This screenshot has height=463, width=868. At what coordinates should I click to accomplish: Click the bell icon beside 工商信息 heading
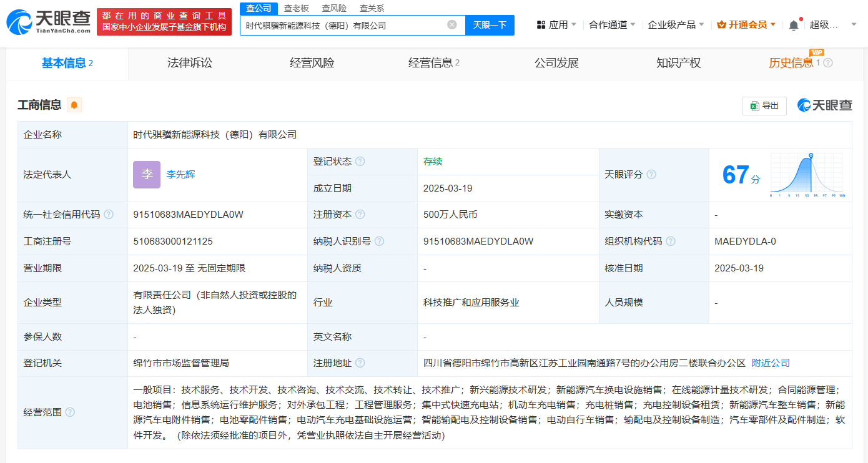74,105
